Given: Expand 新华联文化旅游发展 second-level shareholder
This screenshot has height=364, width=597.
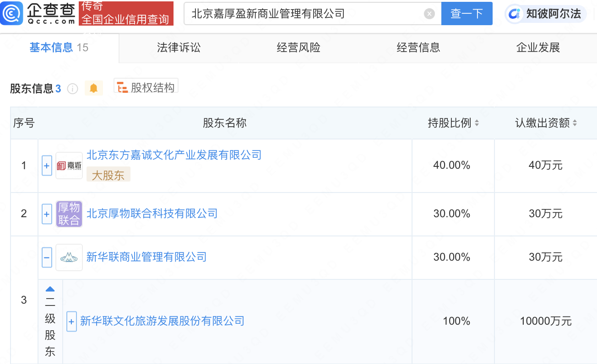Looking at the screenshot, I should 71,321.
